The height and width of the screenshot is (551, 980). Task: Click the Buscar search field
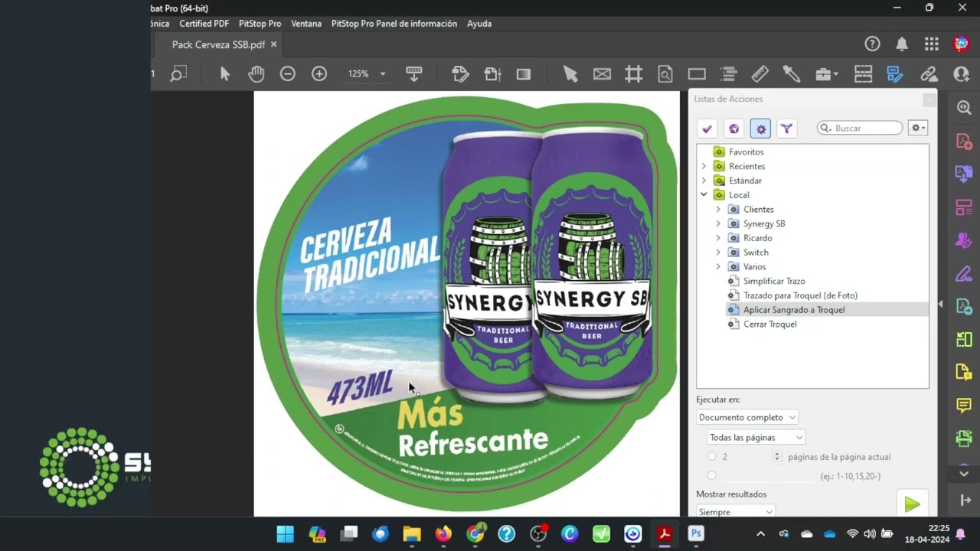860,129
